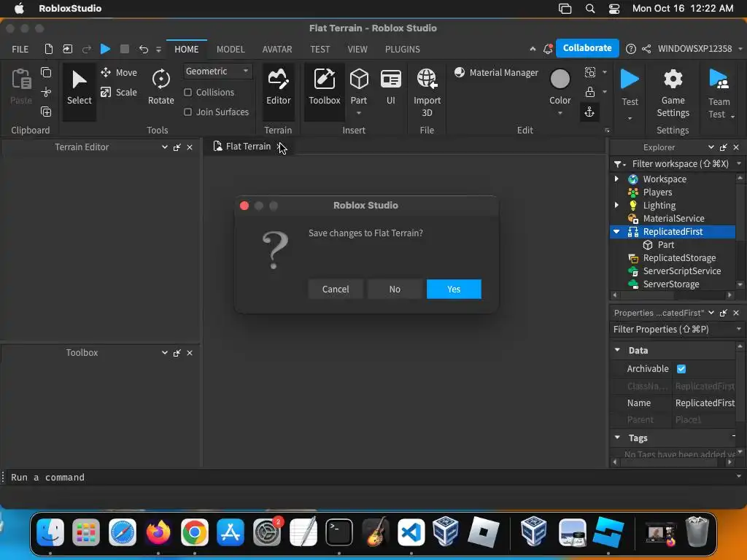Switch to the TEST tab

320,49
